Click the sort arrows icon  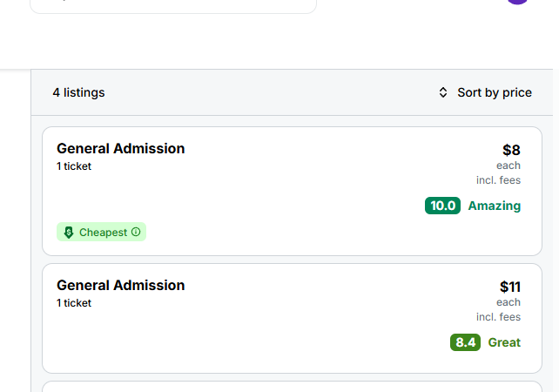443,92
